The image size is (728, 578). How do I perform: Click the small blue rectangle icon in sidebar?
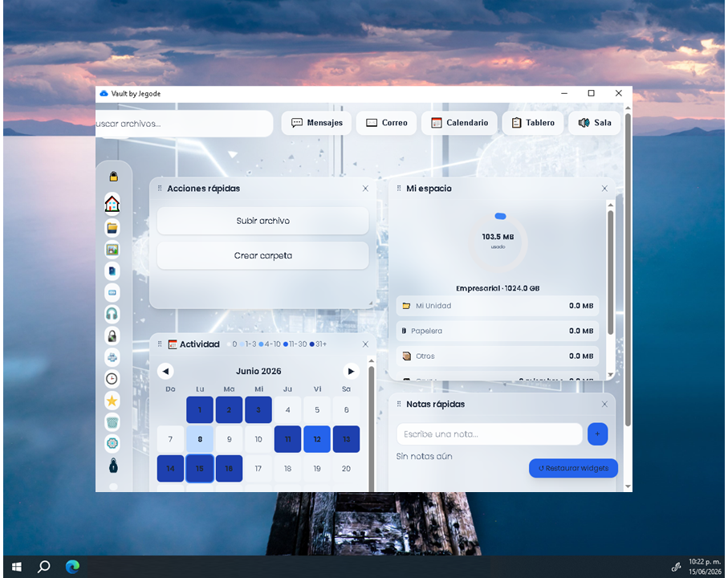[x=112, y=292]
